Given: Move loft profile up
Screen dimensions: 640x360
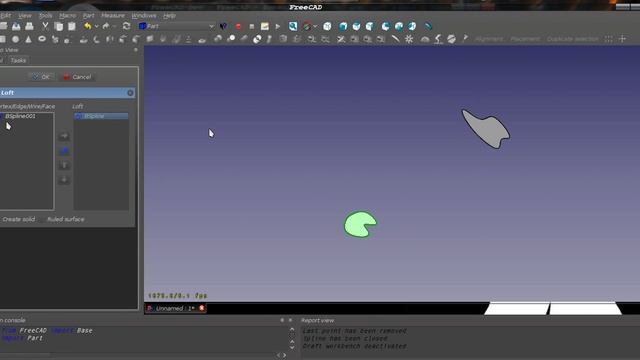Looking at the screenshot, I should pyautogui.click(x=64, y=165).
